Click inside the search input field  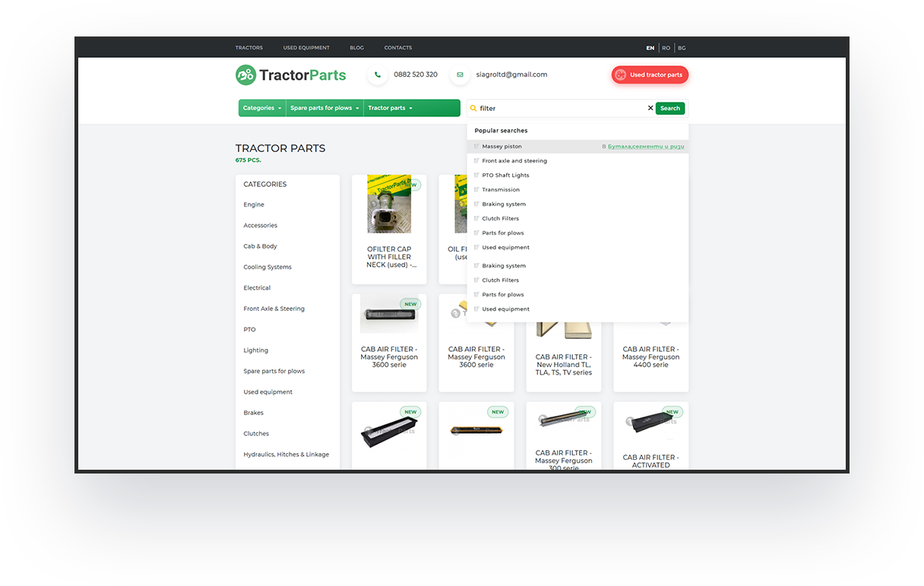(555, 108)
